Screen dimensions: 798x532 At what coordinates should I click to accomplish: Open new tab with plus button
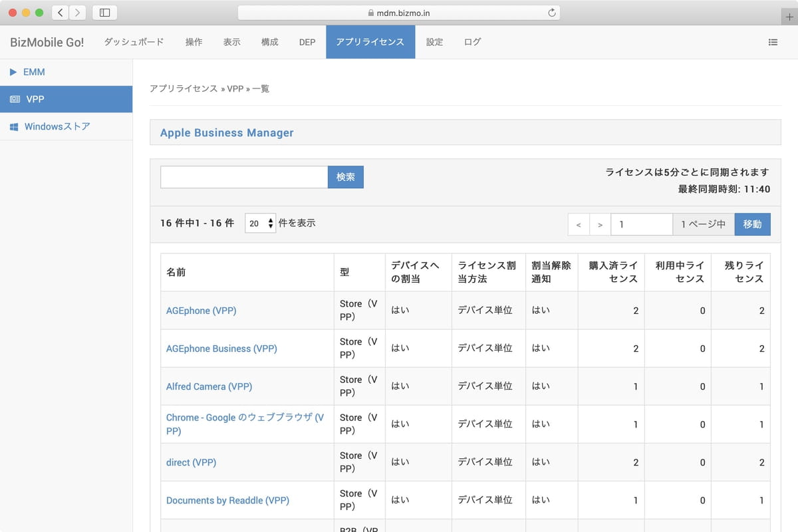789,17
